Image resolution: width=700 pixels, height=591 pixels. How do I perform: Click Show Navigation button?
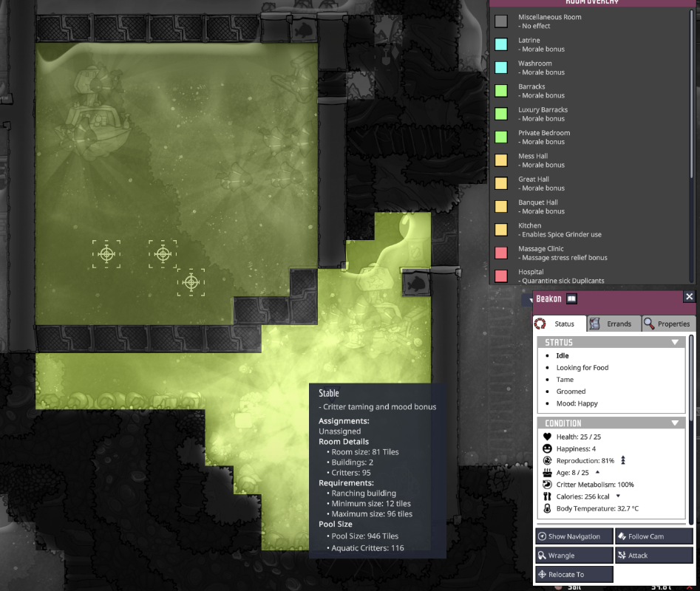(x=574, y=536)
